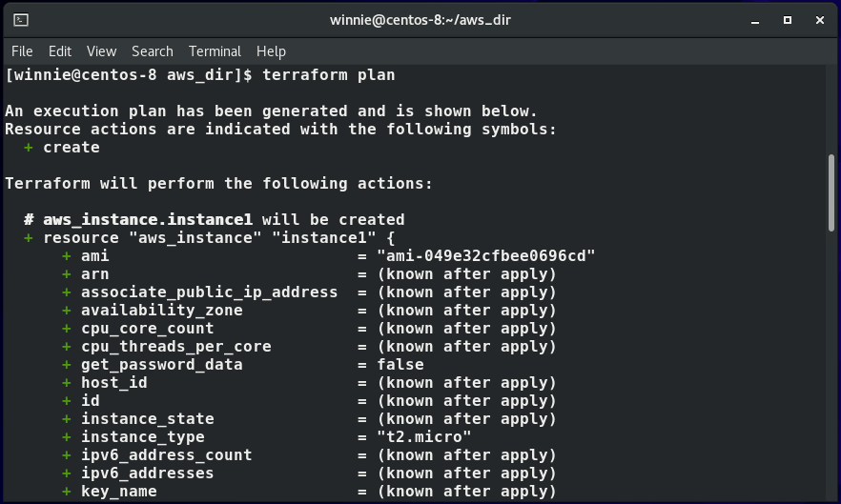Viewport: 841px width, 504px height.
Task: Click the key_name attribute line
Action: coord(309,491)
